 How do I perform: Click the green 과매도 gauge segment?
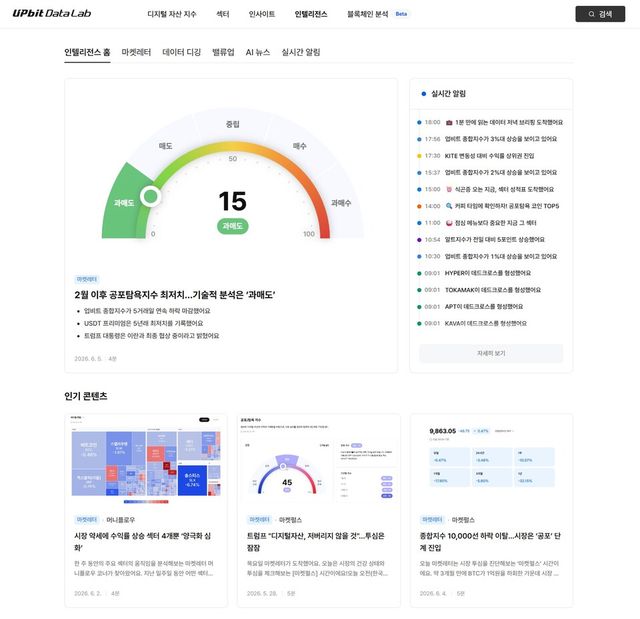(x=122, y=203)
